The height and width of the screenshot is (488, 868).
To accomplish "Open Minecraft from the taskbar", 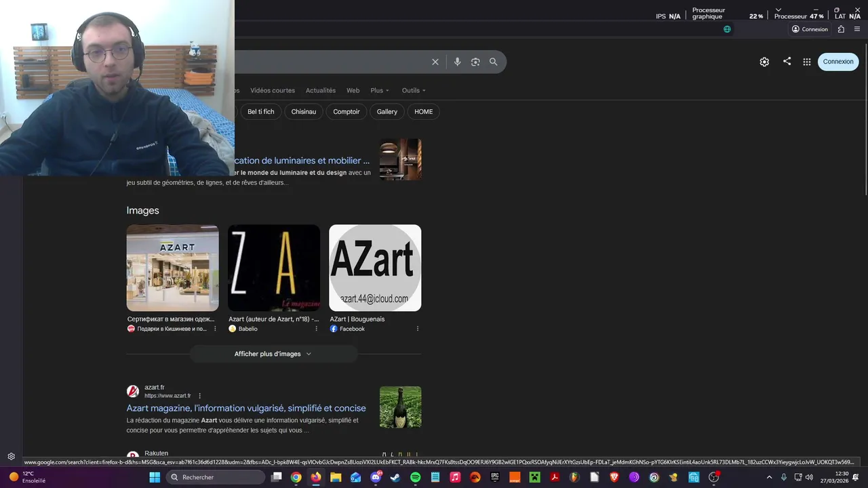I will point(534,477).
